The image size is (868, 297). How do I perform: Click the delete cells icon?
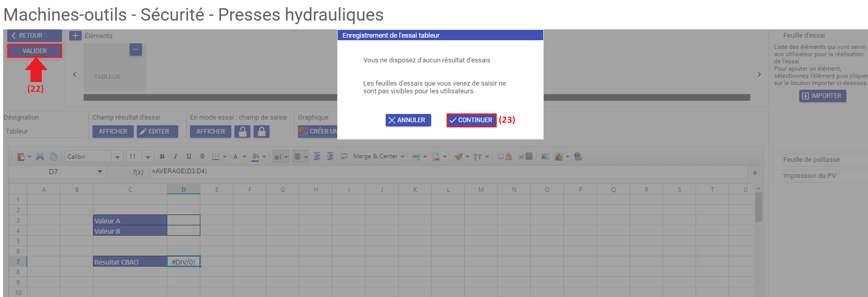(x=436, y=157)
